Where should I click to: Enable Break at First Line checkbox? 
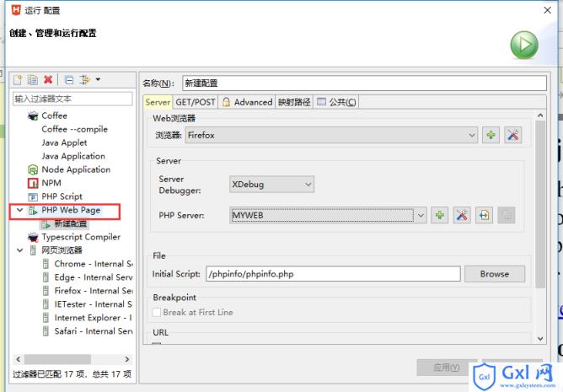point(157,313)
